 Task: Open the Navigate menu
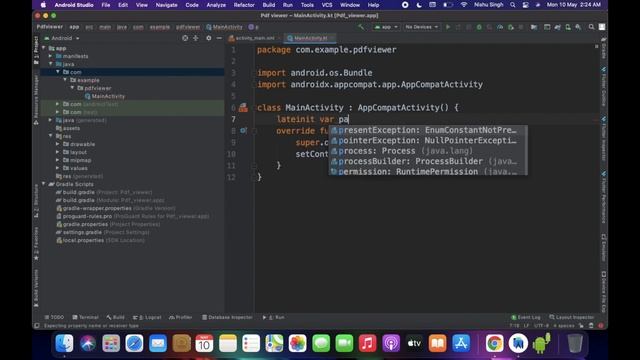[x=166, y=5]
